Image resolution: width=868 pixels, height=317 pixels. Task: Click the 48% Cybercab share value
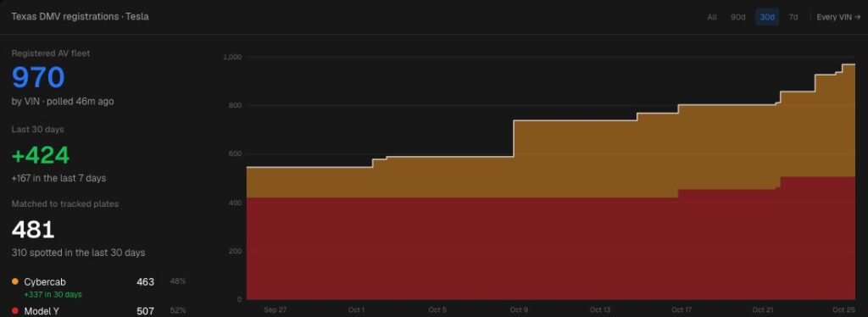click(x=178, y=281)
